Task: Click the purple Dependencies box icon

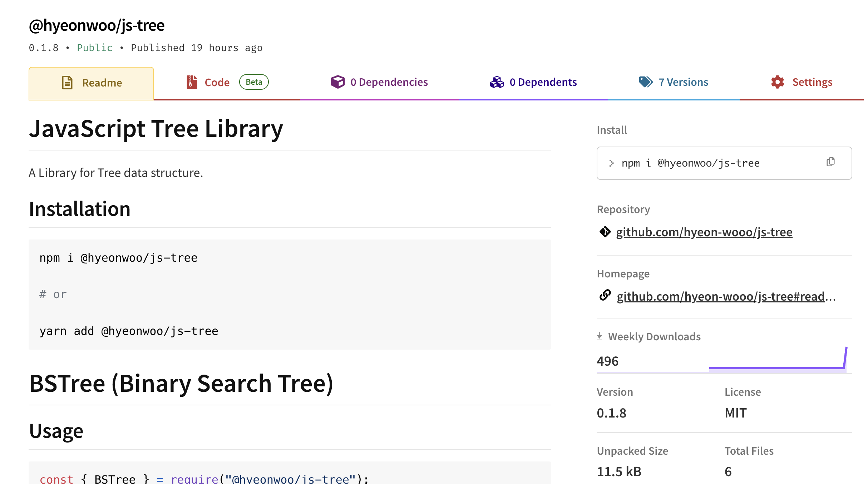Action: [x=337, y=82]
